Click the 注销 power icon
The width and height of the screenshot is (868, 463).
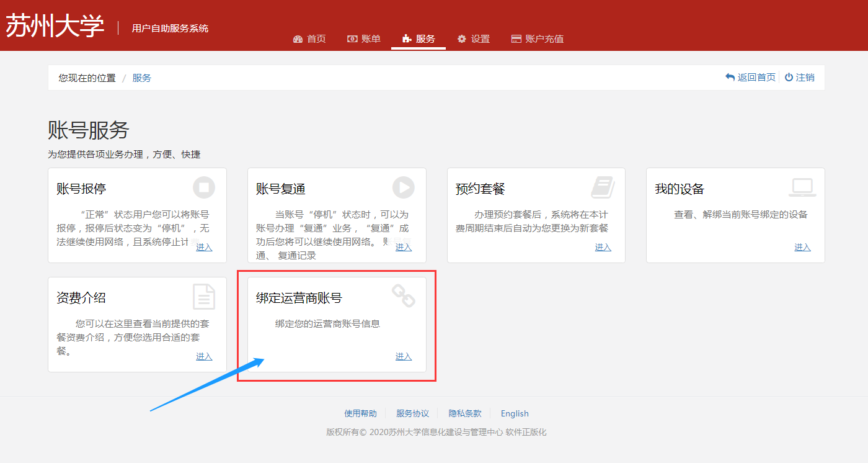click(789, 78)
